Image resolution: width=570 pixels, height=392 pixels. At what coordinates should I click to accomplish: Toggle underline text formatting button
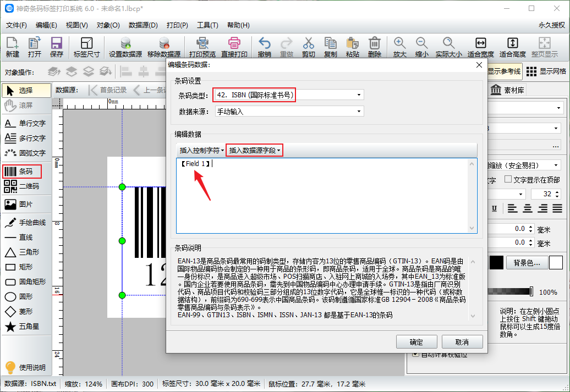(x=495, y=208)
